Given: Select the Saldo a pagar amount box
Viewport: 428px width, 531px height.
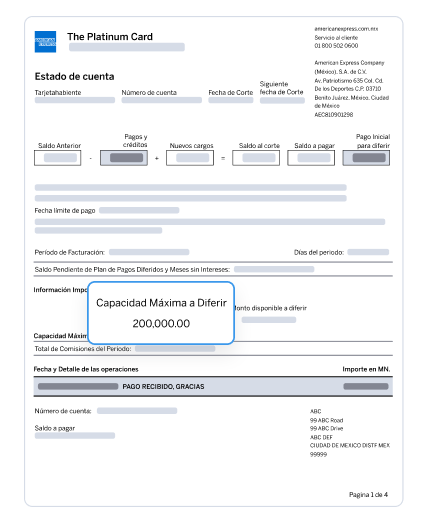Looking at the screenshot, I should pos(311,158).
